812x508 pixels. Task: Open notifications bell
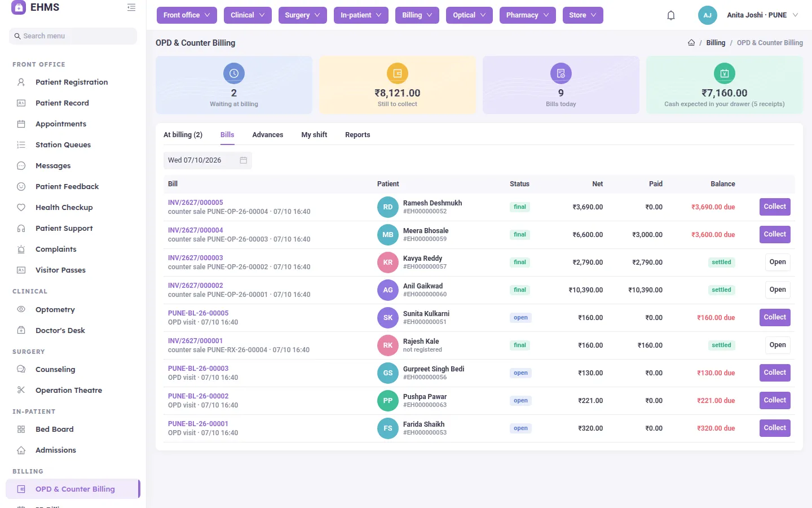[x=671, y=15]
